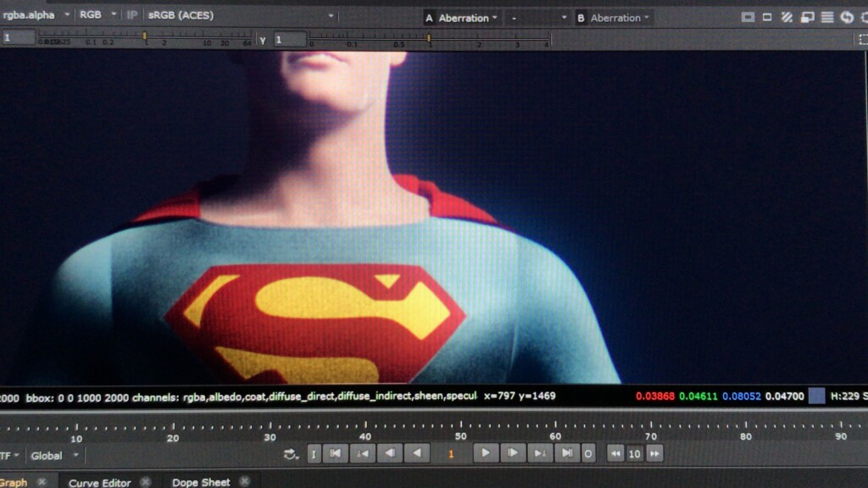Click the clip-to-format filled rectangle icon

[x=748, y=17]
